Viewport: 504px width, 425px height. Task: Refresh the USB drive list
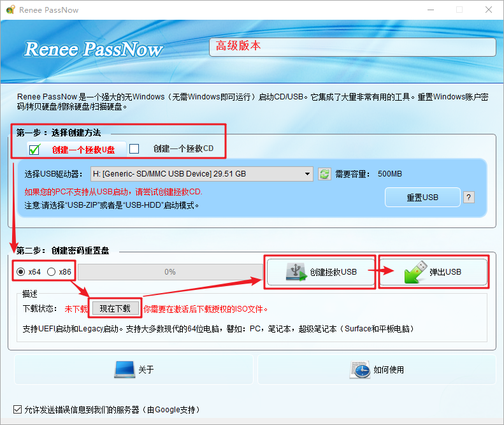[x=324, y=174]
